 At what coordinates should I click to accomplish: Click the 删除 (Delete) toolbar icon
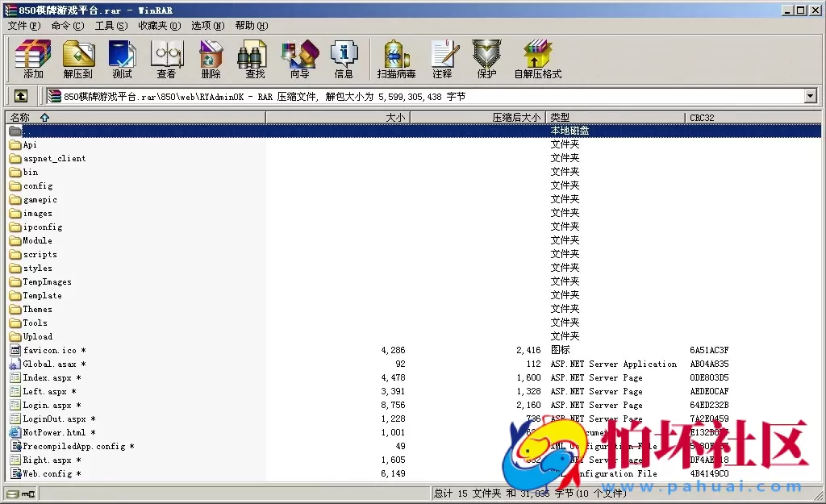[x=211, y=60]
